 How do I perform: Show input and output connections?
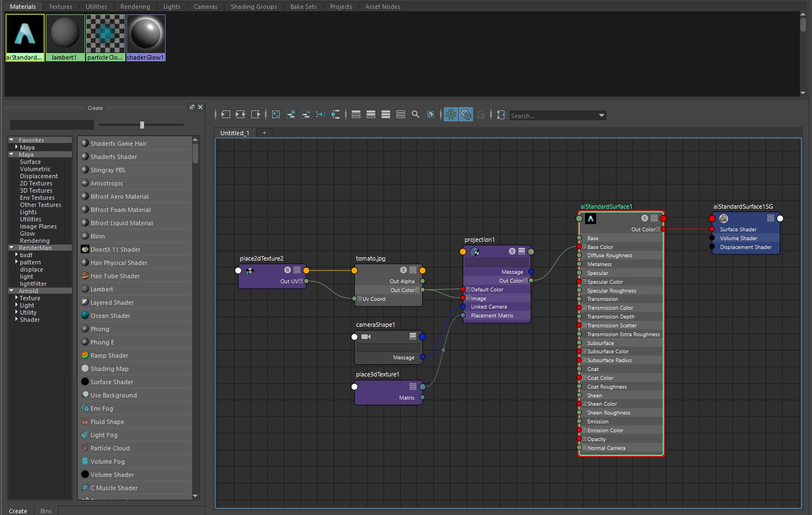(x=241, y=114)
